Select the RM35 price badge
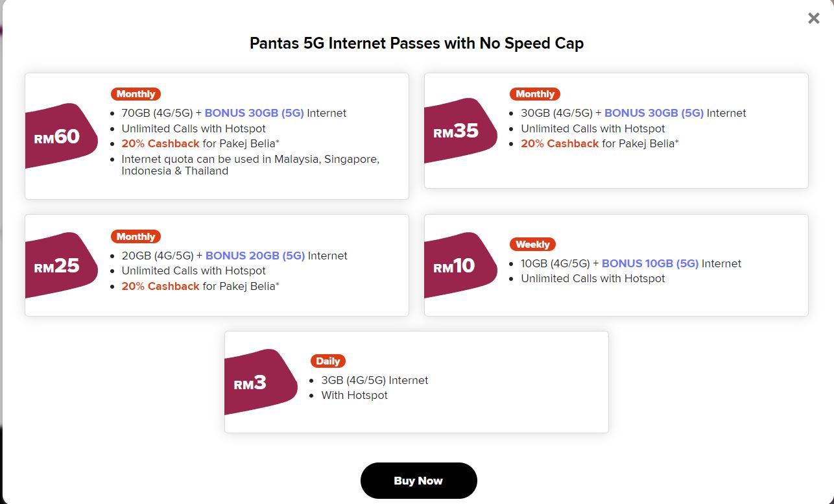 [x=456, y=132]
